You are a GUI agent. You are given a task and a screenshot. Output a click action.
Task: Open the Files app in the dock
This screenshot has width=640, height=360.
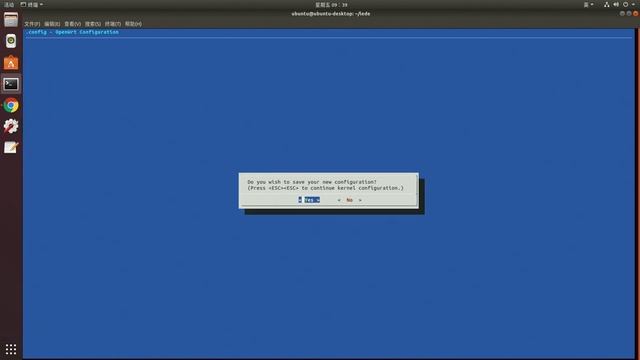11,20
